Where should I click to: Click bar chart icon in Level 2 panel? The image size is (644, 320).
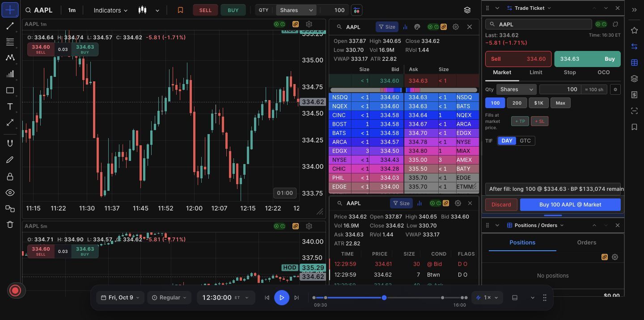click(405, 27)
